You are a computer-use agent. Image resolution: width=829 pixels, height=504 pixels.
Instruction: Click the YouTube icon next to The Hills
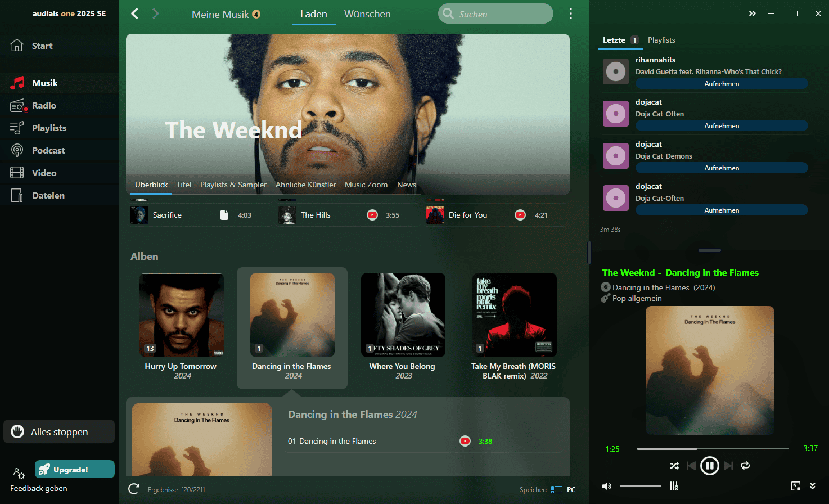372,215
